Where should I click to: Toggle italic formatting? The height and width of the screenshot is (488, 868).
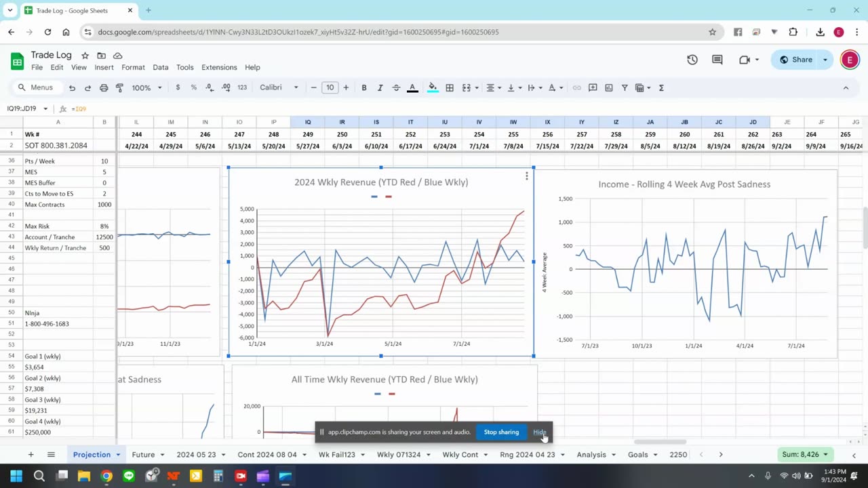pos(380,87)
